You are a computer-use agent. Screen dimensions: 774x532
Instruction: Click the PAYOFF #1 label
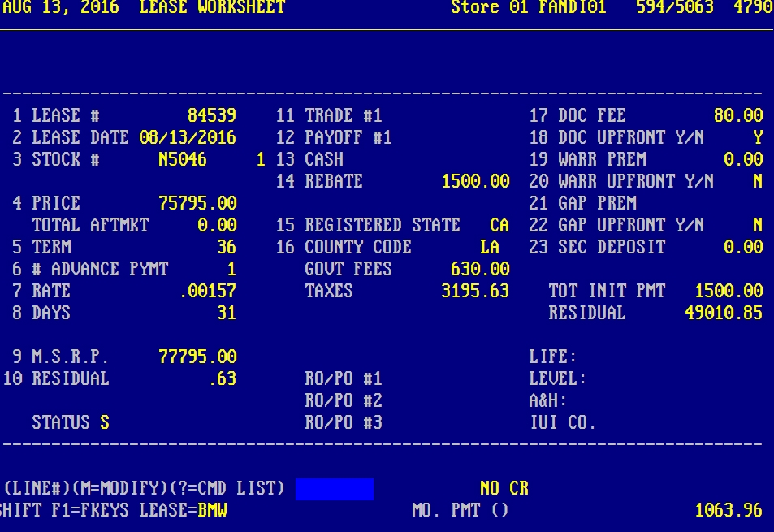348,137
